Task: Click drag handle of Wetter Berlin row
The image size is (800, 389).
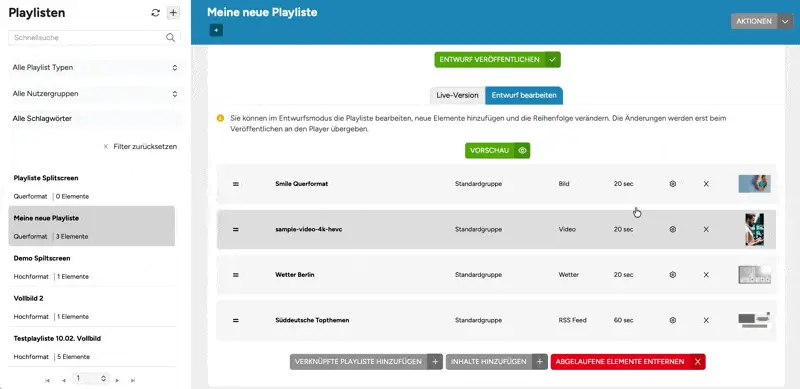Action: 236,275
